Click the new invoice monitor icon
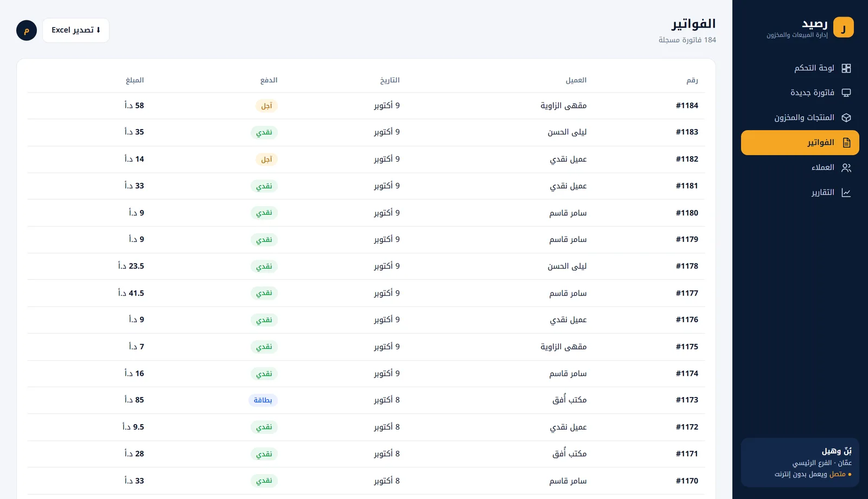 coord(846,93)
